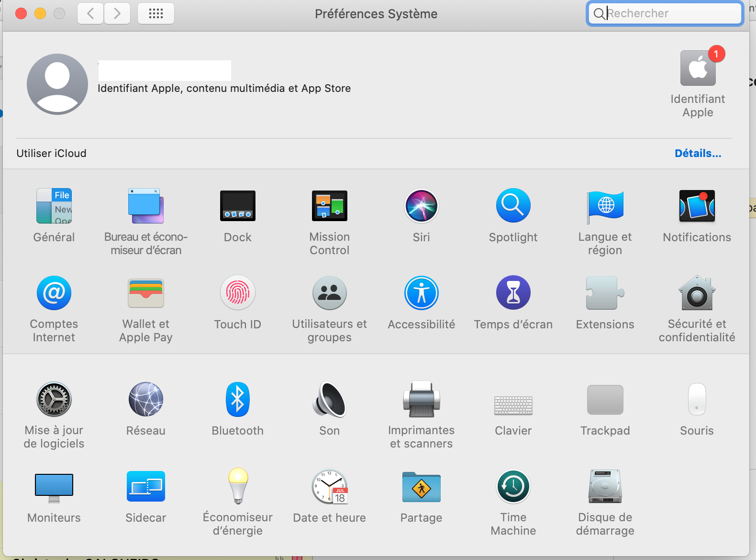The image size is (756, 560).
Task: Go back with the left arrow button
Action: click(90, 13)
